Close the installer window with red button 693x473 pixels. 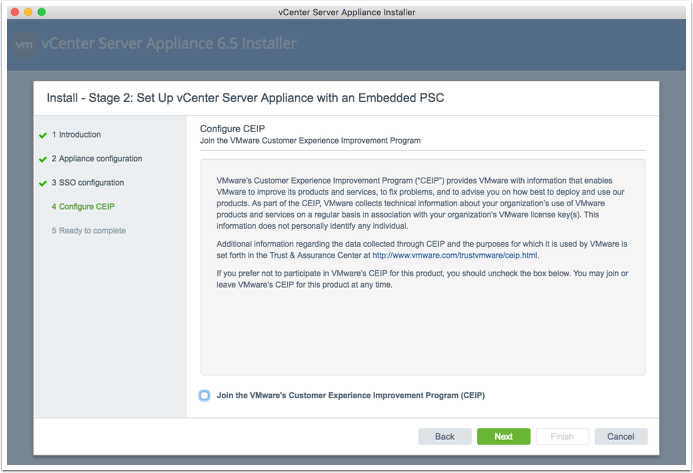coord(12,11)
